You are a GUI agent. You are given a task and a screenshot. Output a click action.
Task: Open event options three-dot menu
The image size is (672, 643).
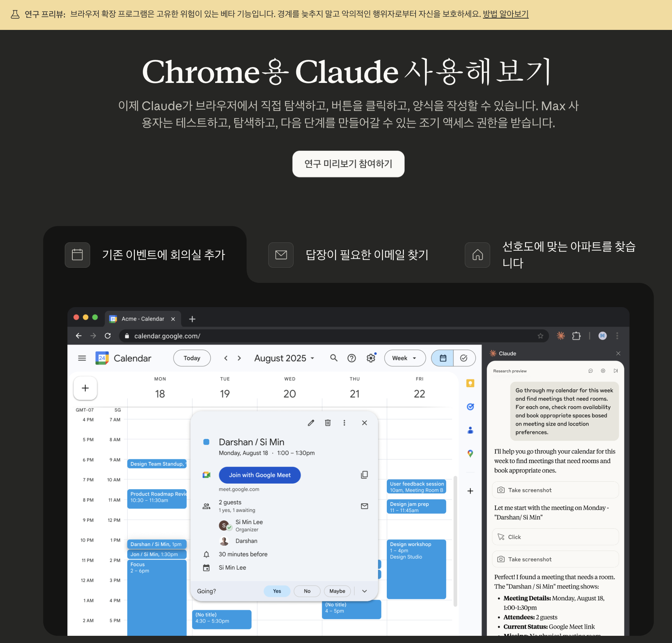coord(344,423)
